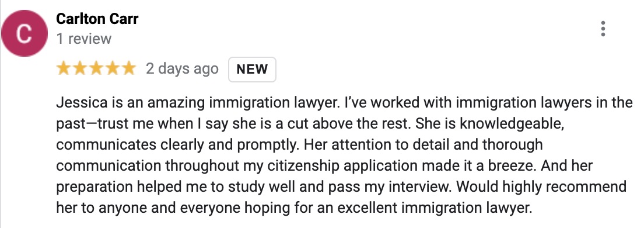This screenshot has height=228, width=644.
Task: Click the line starting 'communicates clearly and promptly'
Action: (x=299, y=145)
